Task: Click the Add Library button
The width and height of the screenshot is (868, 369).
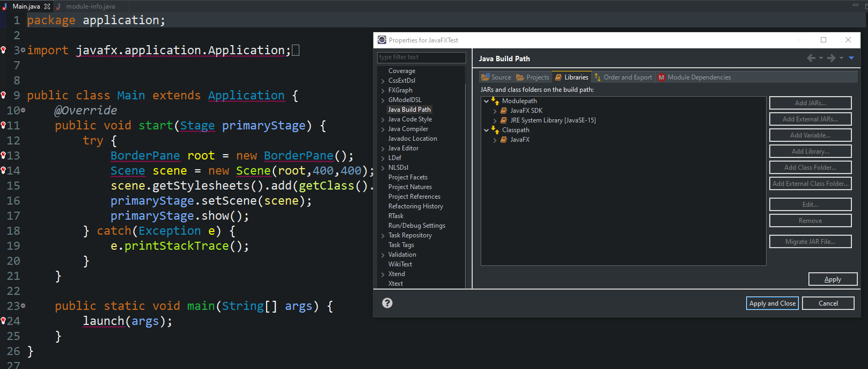Action: coord(810,151)
